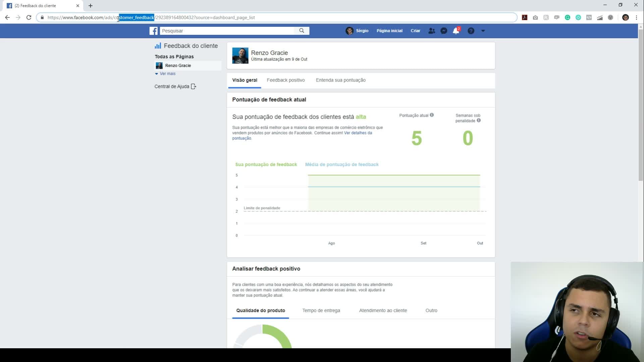Click the green Grammarly extension icon

[x=568, y=17]
